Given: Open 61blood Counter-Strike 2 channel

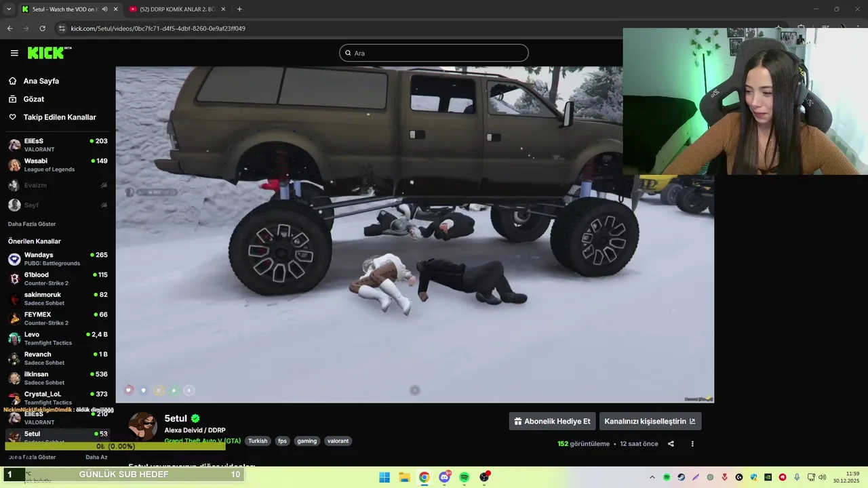Looking at the screenshot, I should point(58,279).
